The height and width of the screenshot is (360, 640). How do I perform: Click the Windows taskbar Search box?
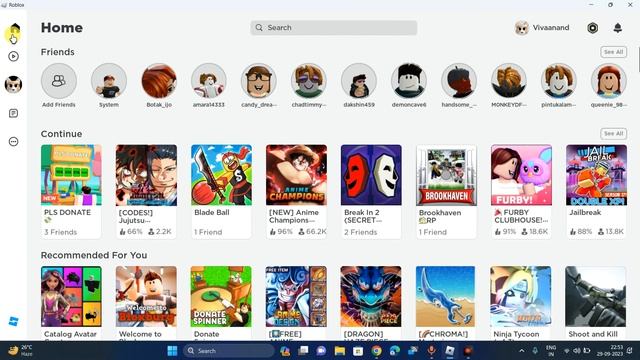tap(229, 351)
